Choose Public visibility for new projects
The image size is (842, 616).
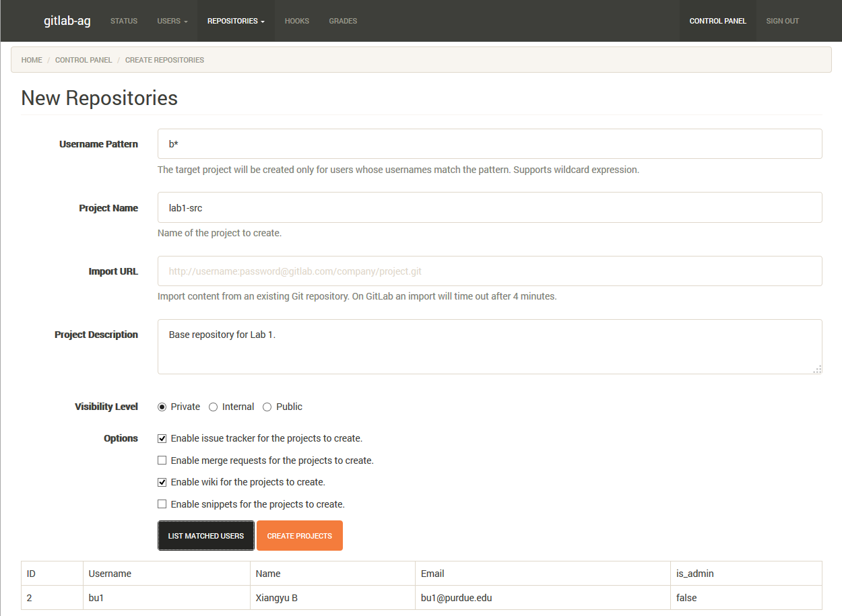(x=267, y=406)
